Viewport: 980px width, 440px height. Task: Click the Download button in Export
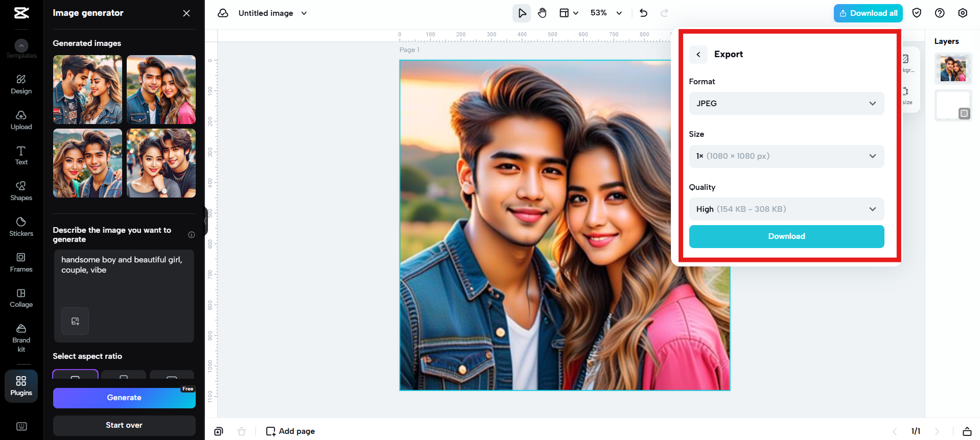[786, 236]
